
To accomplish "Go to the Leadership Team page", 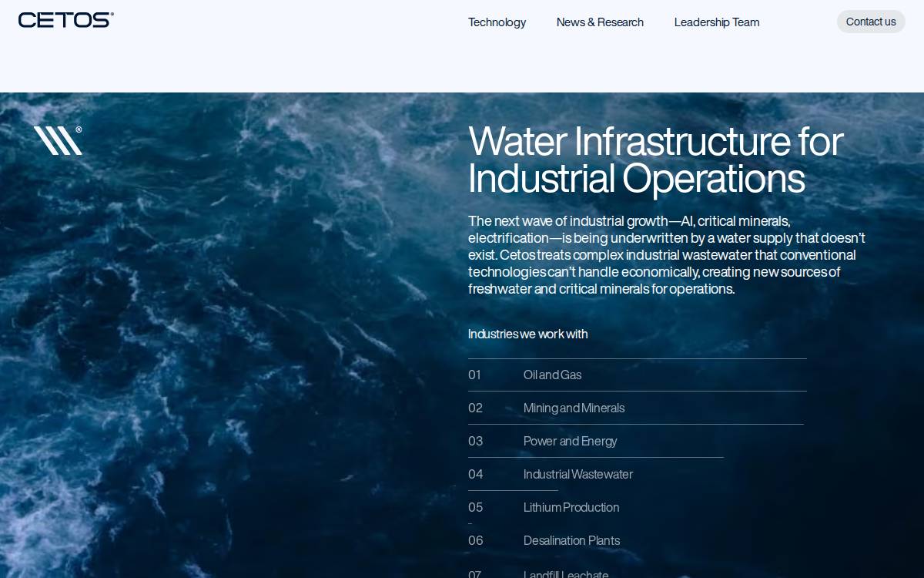I will click(x=717, y=22).
